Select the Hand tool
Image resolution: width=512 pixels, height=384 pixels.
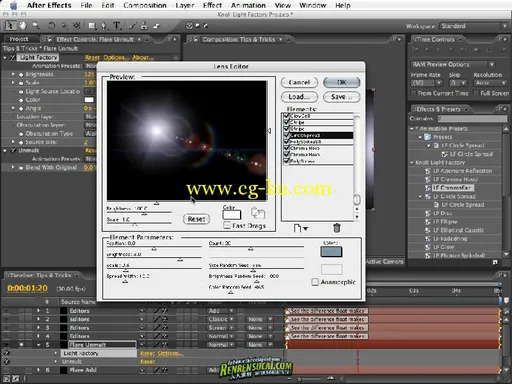tap(23, 26)
